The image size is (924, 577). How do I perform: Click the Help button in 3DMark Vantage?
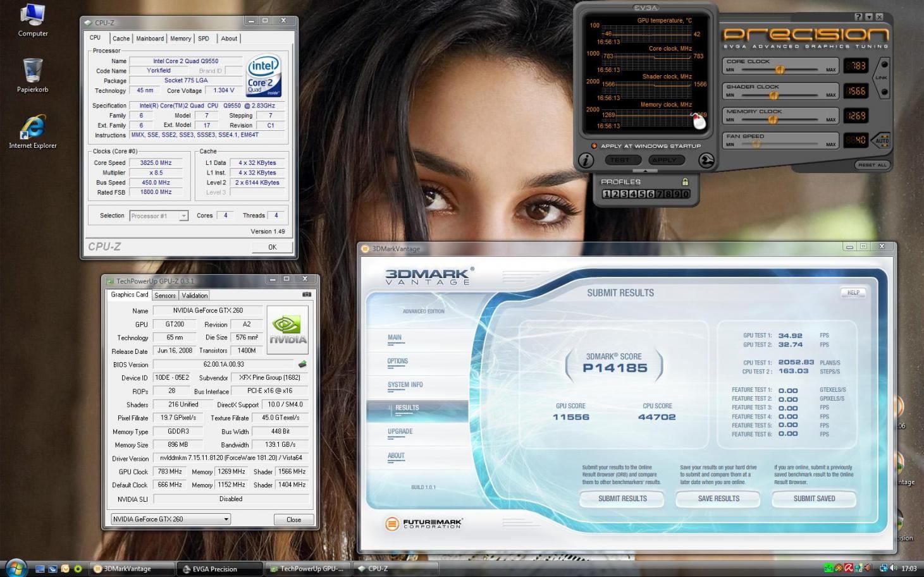pyautogui.click(x=853, y=293)
